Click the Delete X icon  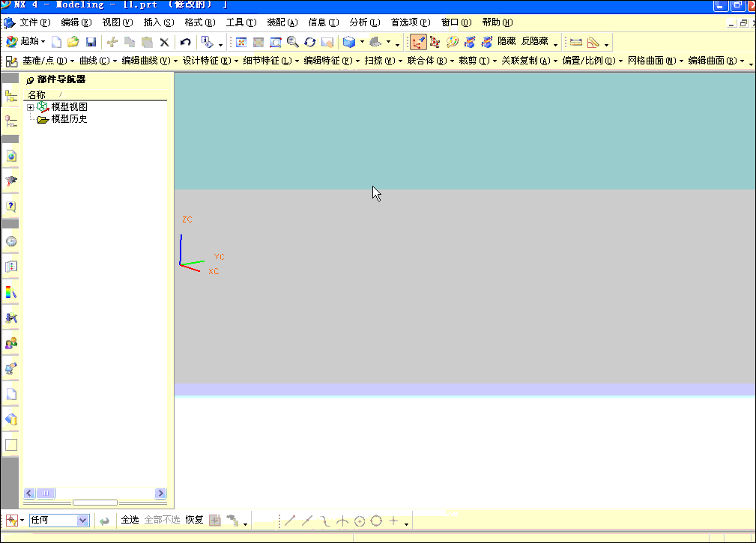(164, 42)
